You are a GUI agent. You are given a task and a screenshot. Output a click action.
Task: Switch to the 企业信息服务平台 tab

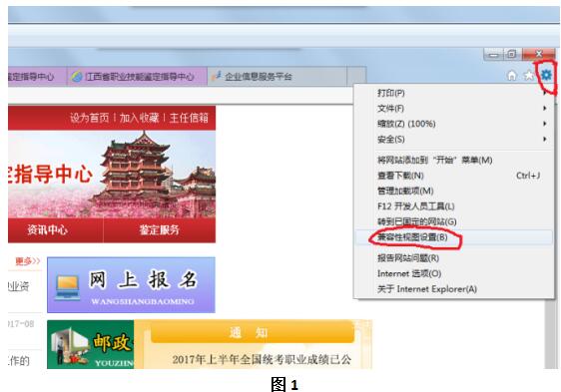pos(277,76)
